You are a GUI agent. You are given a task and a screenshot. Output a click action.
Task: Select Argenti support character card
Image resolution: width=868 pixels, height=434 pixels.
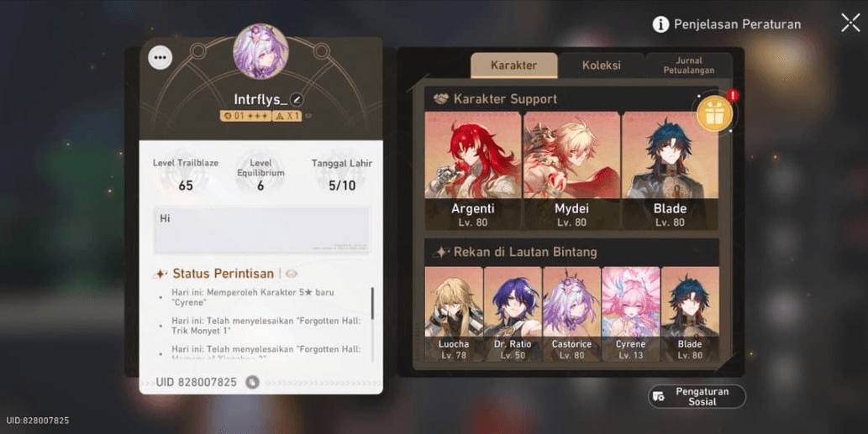tap(473, 170)
